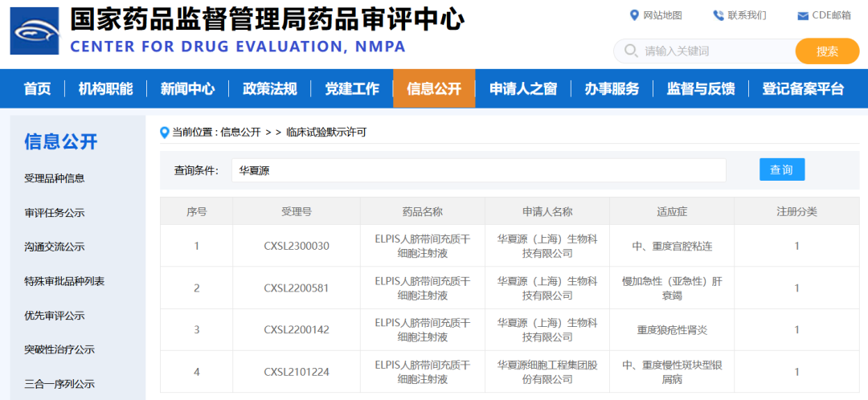This screenshot has height=400, width=868.
Task: Click the CDE logo icon
Action: coord(35,31)
